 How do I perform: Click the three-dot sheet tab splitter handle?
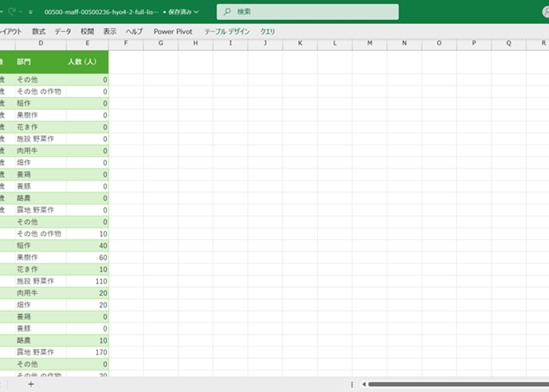click(352, 384)
